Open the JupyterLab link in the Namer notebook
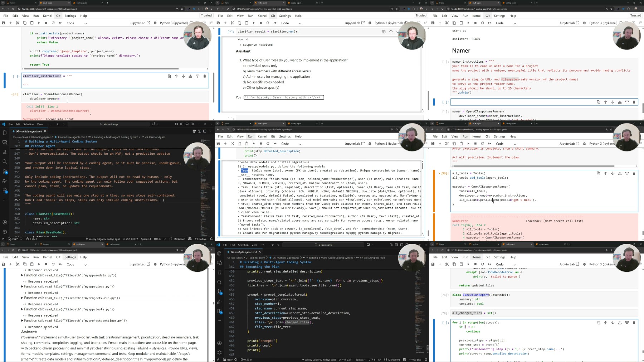Screen dimensions: 644x362 click(x=570, y=23)
